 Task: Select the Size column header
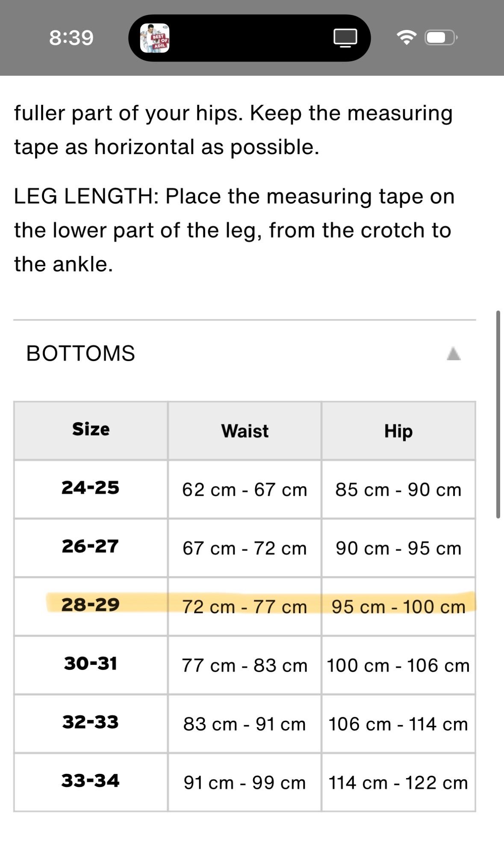(x=91, y=430)
